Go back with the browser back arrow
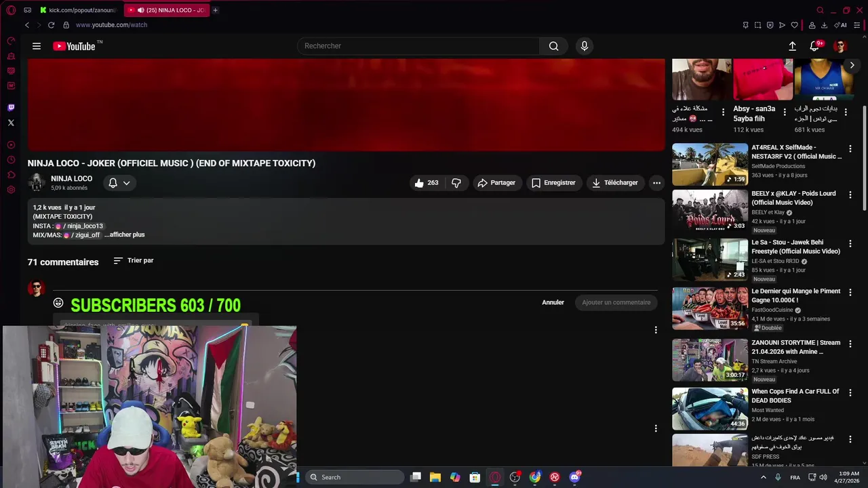868x488 pixels. coord(27,25)
